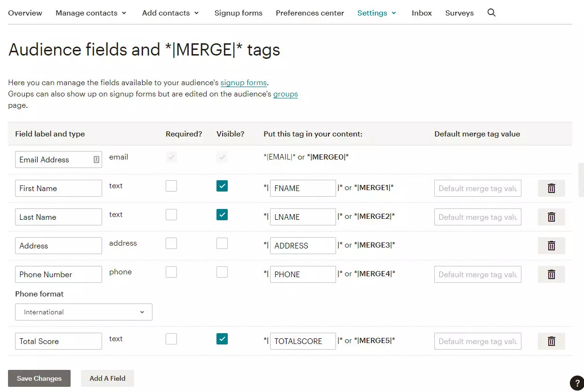
Task: Open the Surveys tab
Action: (459, 13)
